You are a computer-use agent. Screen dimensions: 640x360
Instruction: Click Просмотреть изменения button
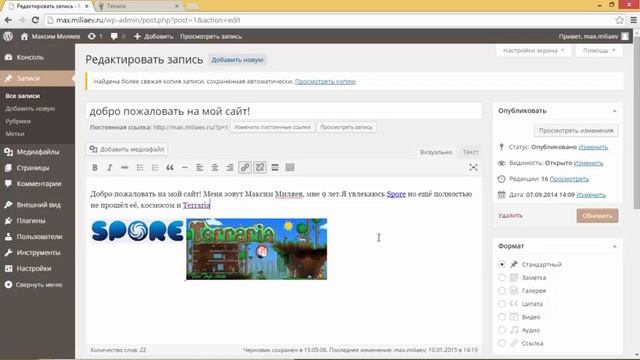click(x=576, y=131)
